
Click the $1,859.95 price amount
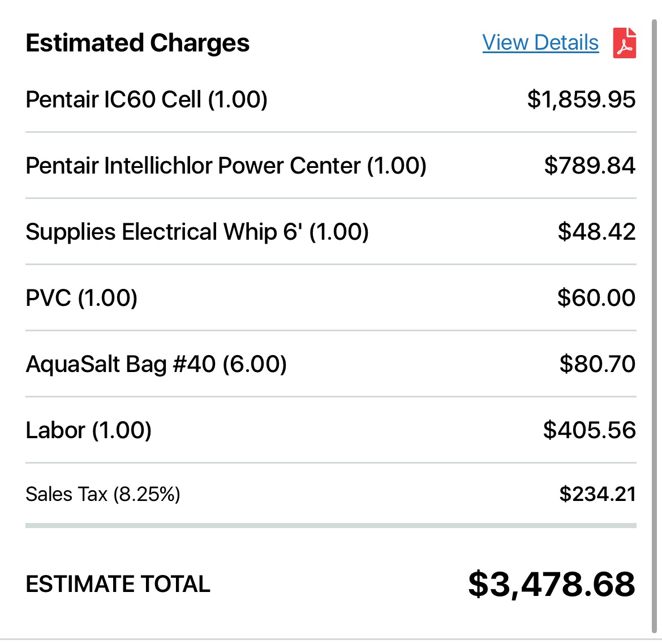[581, 100]
